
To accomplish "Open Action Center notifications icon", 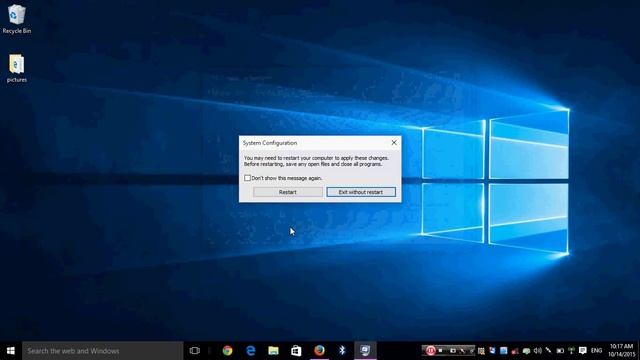I will [583, 351].
